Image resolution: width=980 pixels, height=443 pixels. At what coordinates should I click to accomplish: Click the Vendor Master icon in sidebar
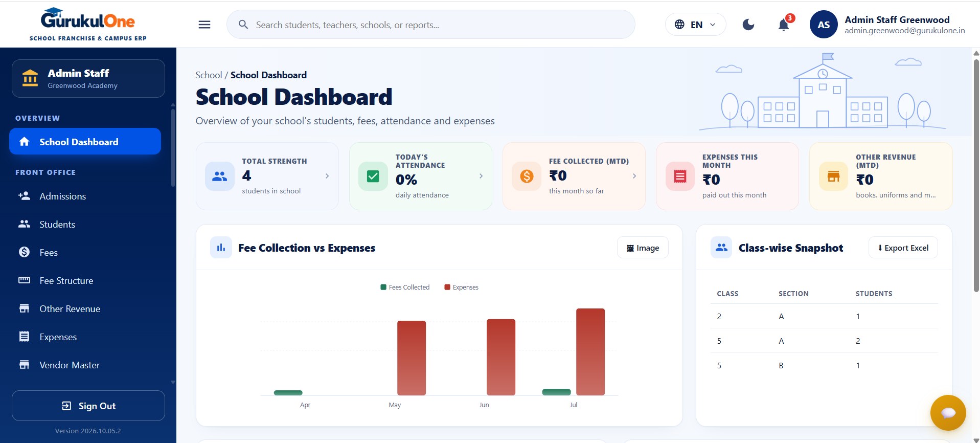(x=24, y=365)
